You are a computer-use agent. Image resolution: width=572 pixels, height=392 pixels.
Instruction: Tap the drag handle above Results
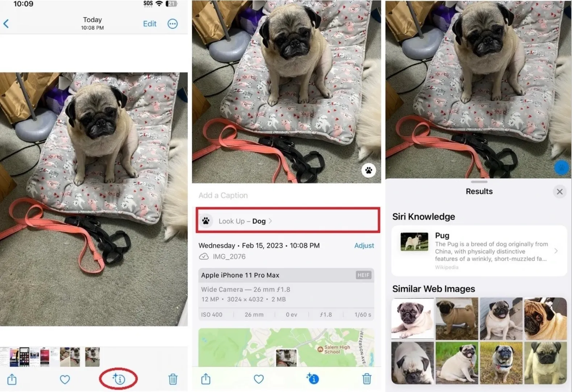coord(479,182)
